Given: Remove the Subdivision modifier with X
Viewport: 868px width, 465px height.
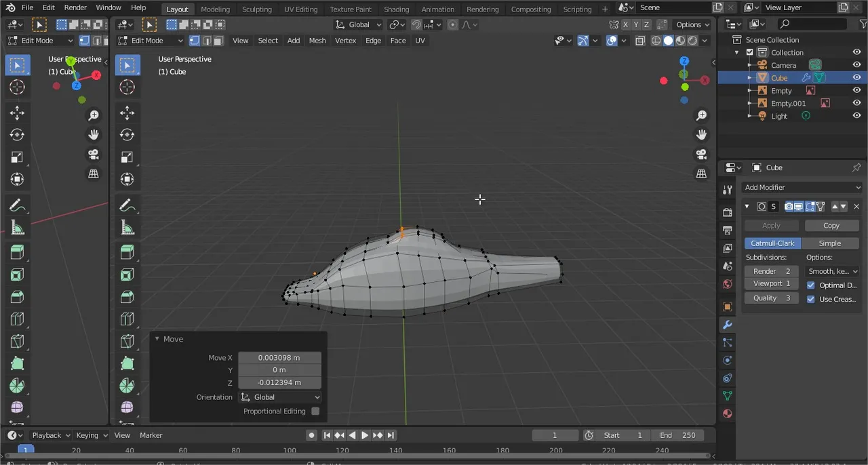Looking at the screenshot, I should click(x=856, y=206).
